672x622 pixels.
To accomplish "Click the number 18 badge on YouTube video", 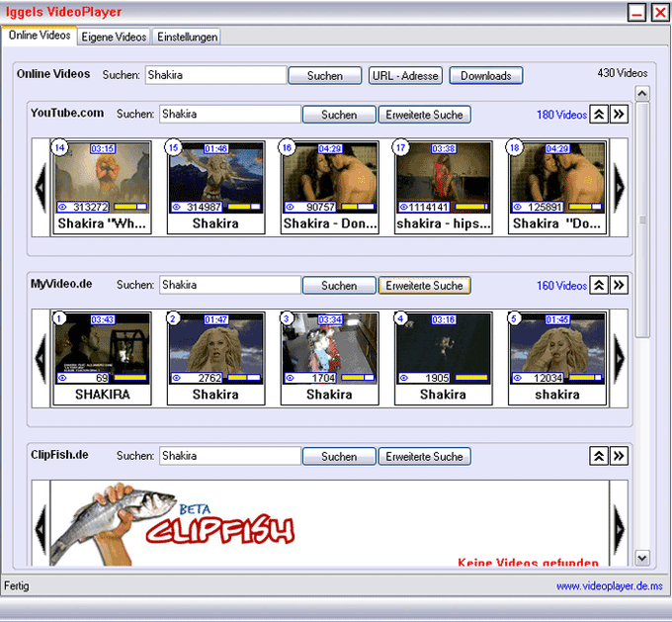I will 514,148.
